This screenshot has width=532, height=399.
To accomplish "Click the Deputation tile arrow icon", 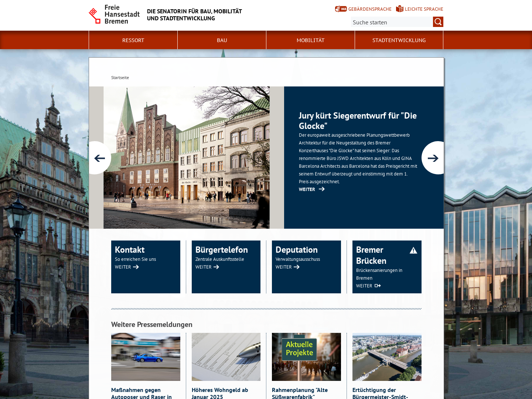I will [x=297, y=267].
